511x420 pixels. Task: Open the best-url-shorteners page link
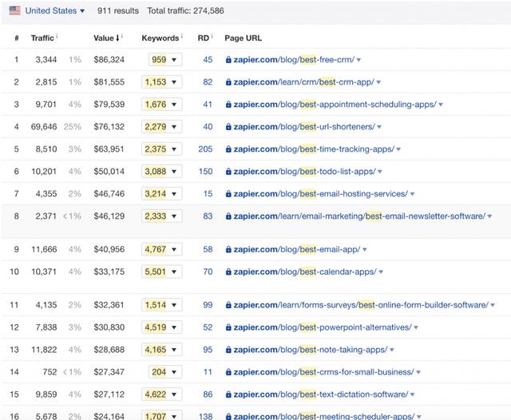304,127
